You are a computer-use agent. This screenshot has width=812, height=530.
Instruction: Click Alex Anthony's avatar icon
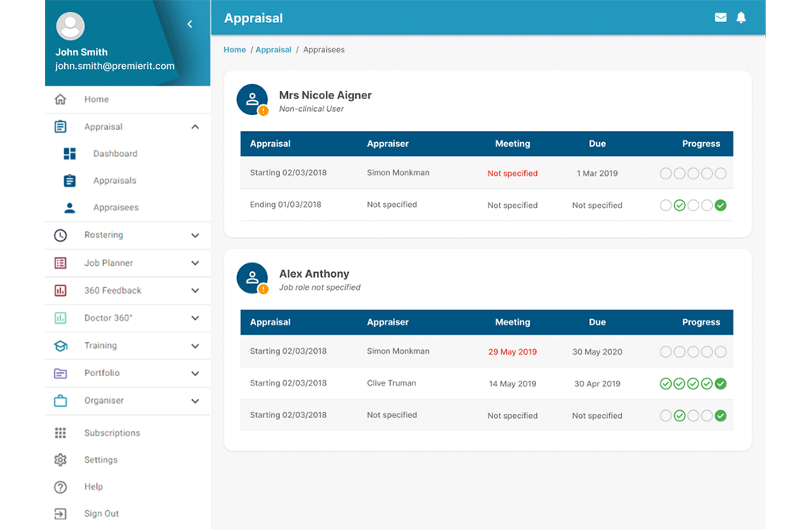pyautogui.click(x=252, y=278)
